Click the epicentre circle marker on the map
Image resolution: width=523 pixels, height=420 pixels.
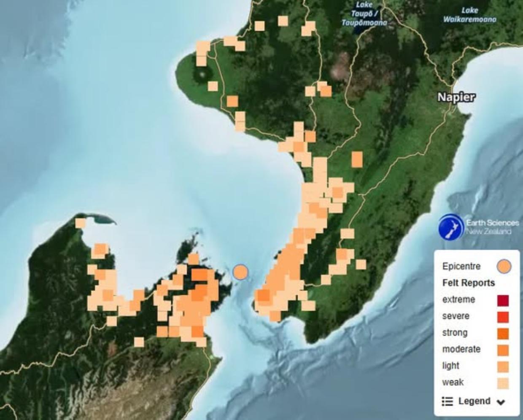click(240, 272)
